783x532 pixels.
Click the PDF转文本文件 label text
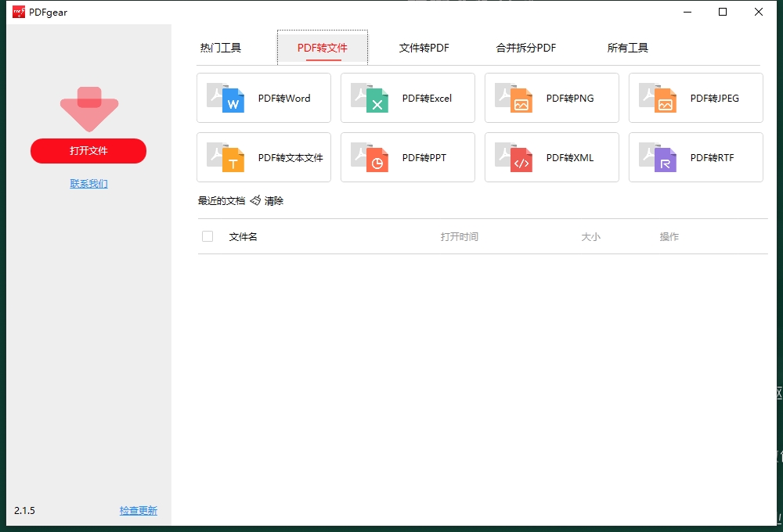pyautogui.click(x=290, y=158)
